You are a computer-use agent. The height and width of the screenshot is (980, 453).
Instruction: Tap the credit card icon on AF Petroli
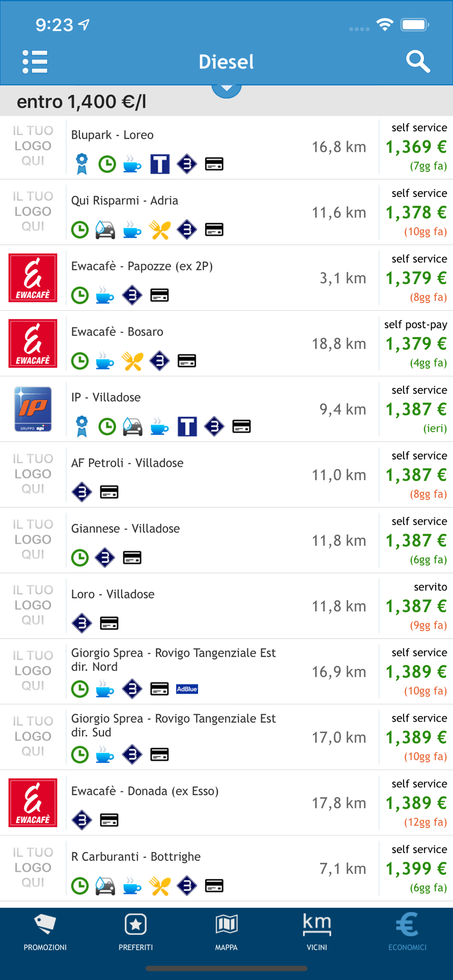click(x=109, y=492)
